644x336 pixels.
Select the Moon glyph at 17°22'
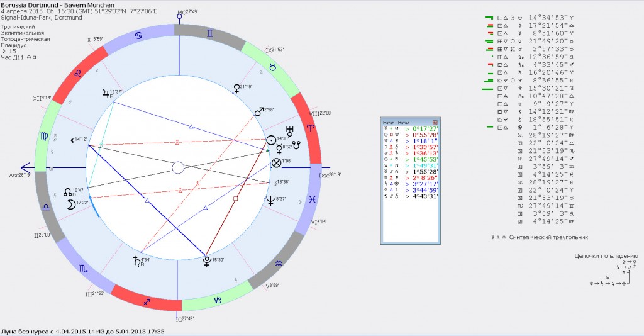71,204
